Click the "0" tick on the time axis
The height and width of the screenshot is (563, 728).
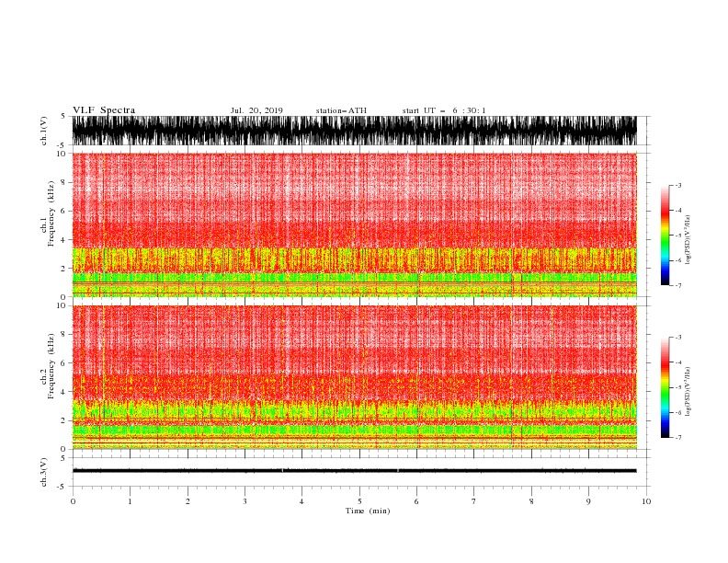point(73,501)
